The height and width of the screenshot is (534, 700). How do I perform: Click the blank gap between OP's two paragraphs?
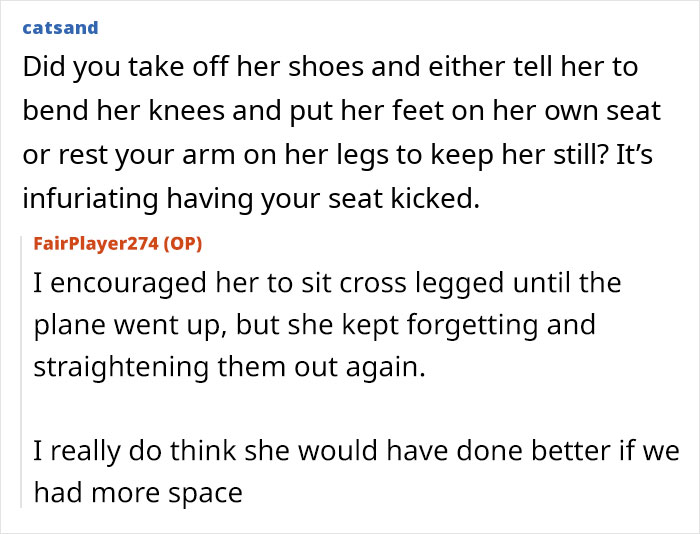(x=356, y=409)
